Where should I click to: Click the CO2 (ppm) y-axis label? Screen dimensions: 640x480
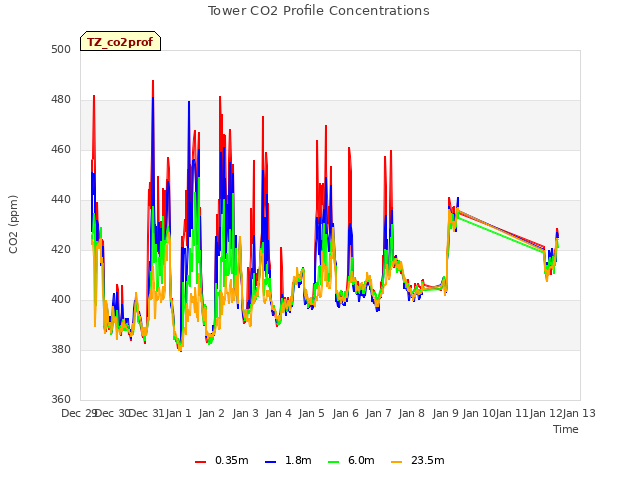[x=13, y=224]
